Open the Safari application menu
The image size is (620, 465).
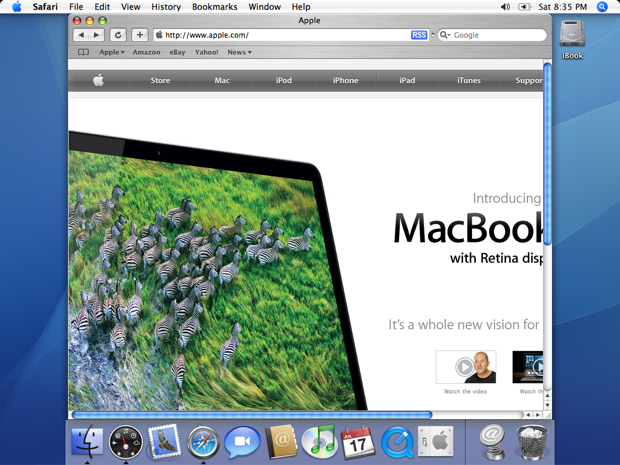tap(45, 7)
